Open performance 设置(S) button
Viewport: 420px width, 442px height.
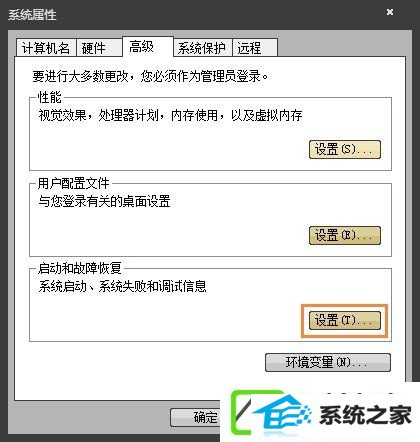pyautogui.click(x=345, y=149)
